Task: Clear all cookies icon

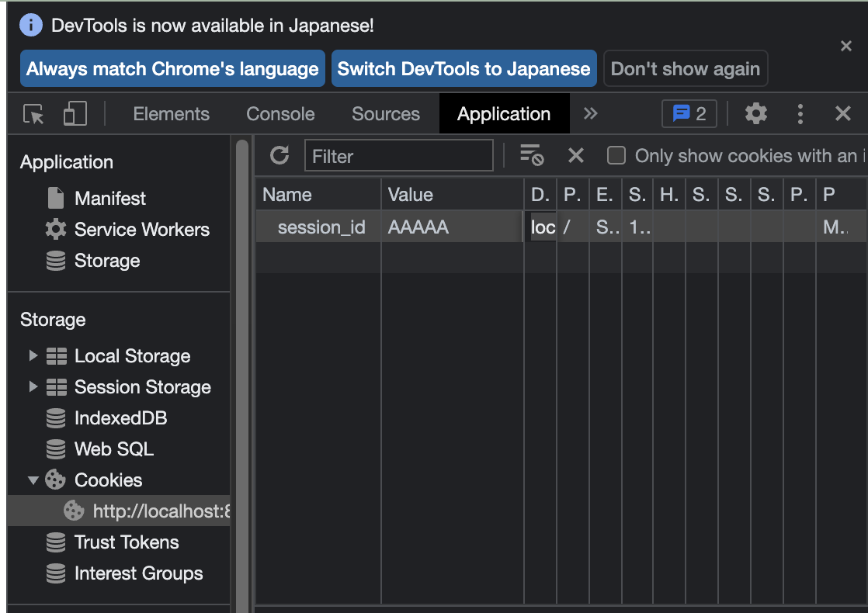Action: tap(532, 156)
